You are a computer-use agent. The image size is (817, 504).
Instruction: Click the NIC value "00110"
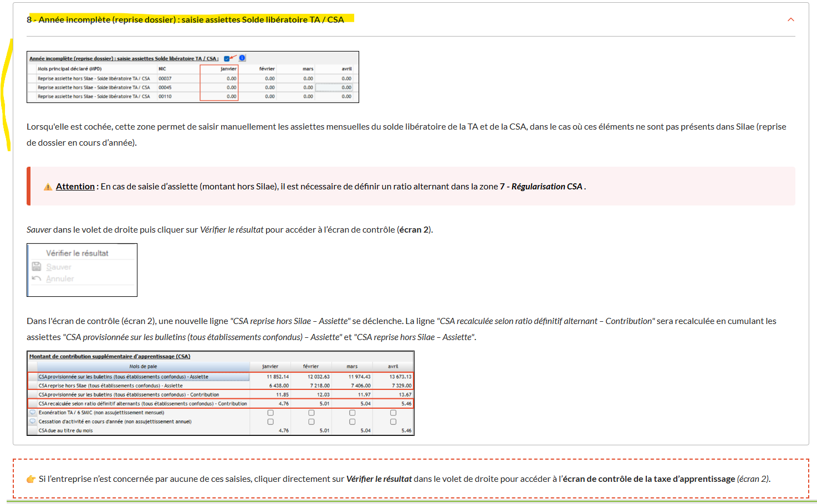click(165, 96)
